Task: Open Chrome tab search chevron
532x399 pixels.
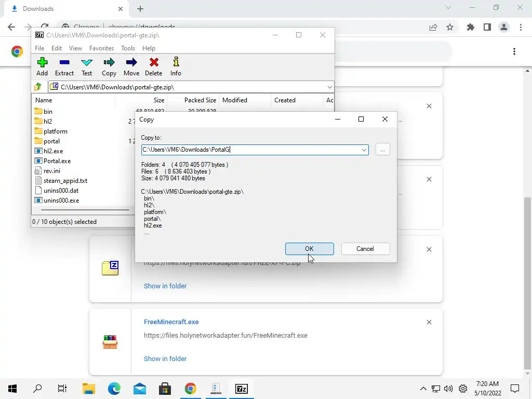Action: pyautogui.click(x=448, y=7)
